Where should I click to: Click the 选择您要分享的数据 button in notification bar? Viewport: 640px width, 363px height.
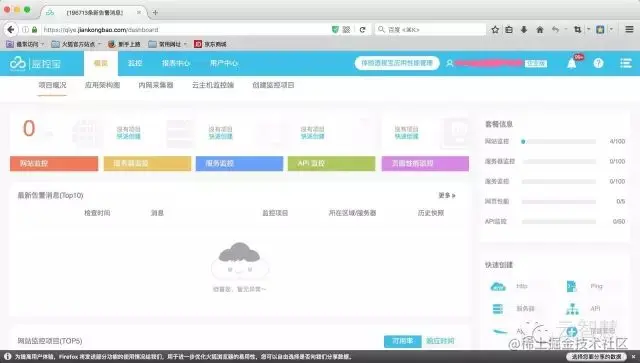[596, 356]
